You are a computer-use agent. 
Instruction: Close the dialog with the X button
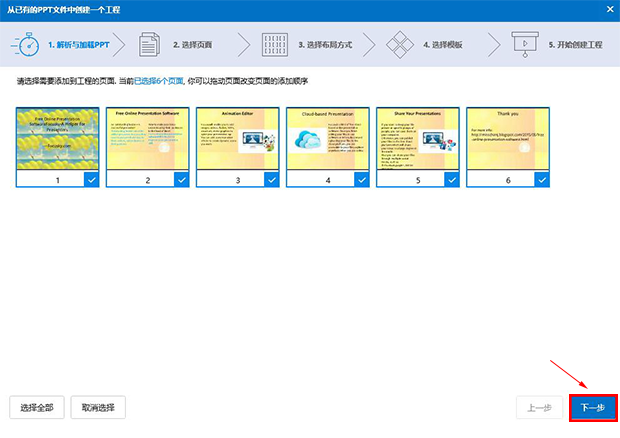coord(610,9)
